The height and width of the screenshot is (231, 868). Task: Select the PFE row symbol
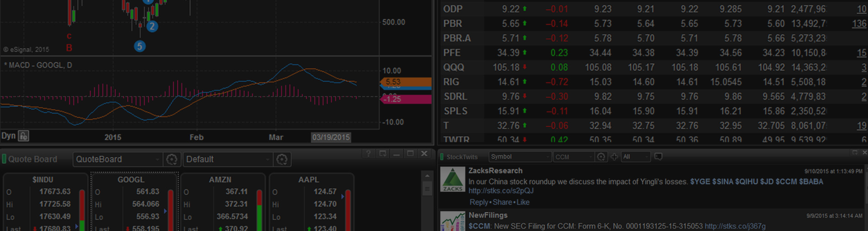(x=452, y=53)
